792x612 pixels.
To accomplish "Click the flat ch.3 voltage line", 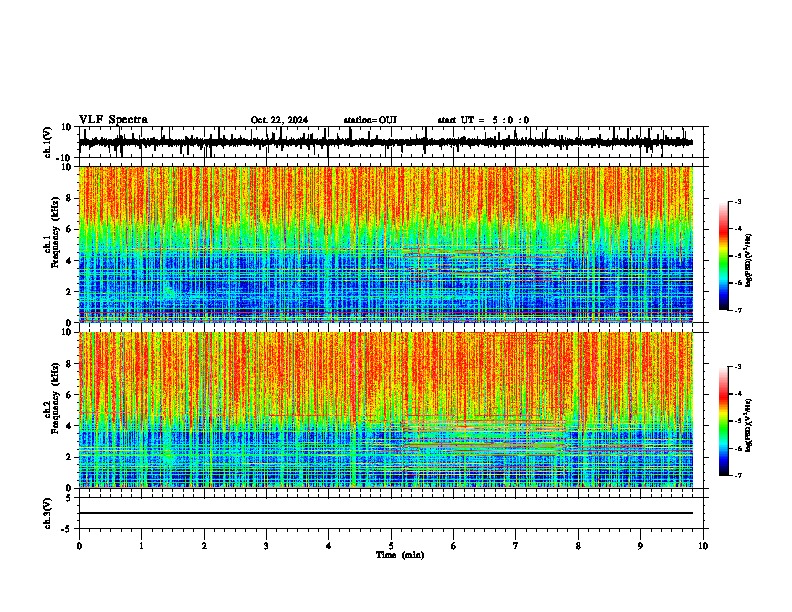I will (386, 513).
